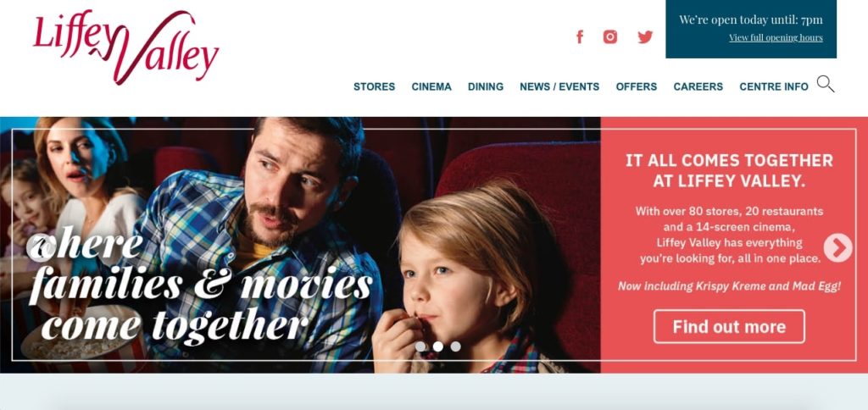Go to previous slide arrow
This screenshot has width=868, height=410.
(x=40, y=247)
